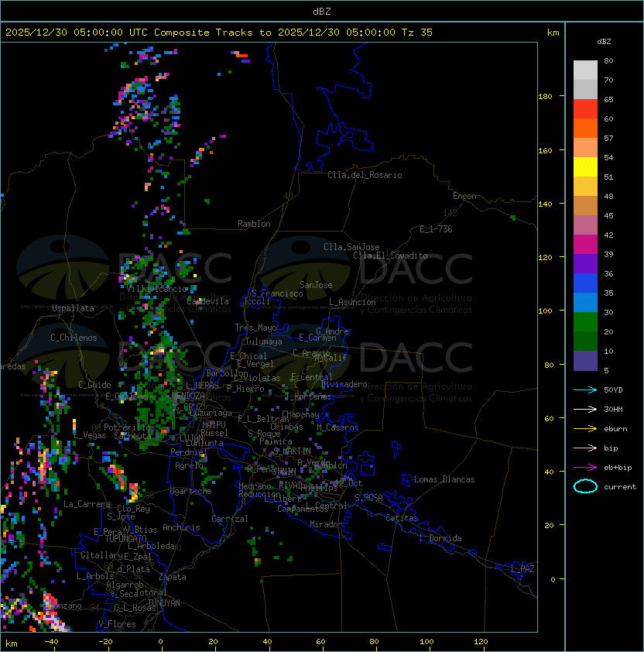The height and width of the screenshot is (652, 644).
Task: Click the 'km' label at top-right of map
Action: (x=553, y=33)
